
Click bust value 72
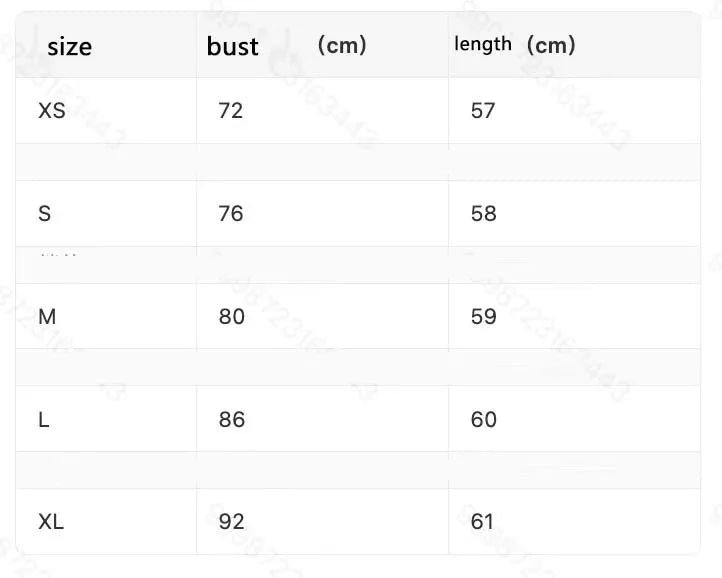[x=231, y=111]
